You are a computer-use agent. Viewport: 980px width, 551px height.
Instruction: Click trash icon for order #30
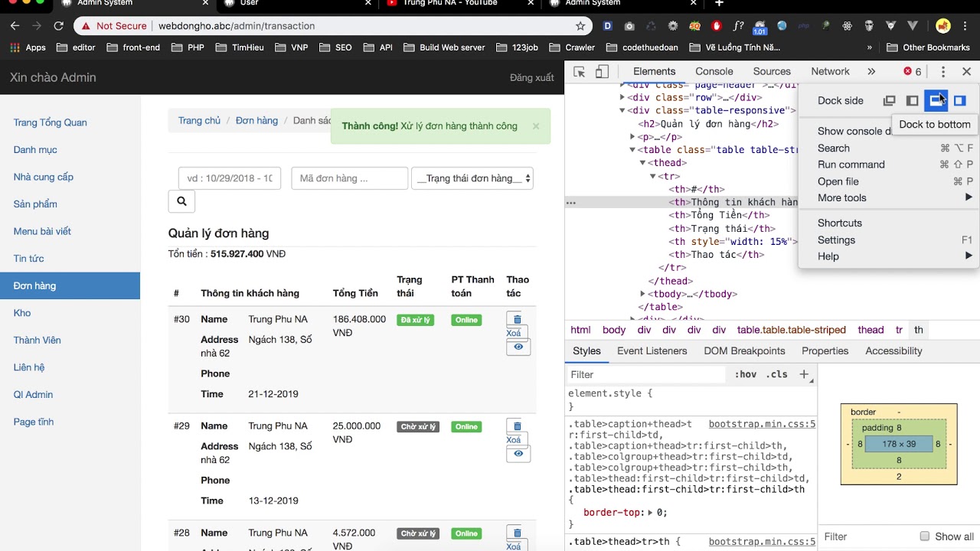pyautogui.click(x=517, y=319)
